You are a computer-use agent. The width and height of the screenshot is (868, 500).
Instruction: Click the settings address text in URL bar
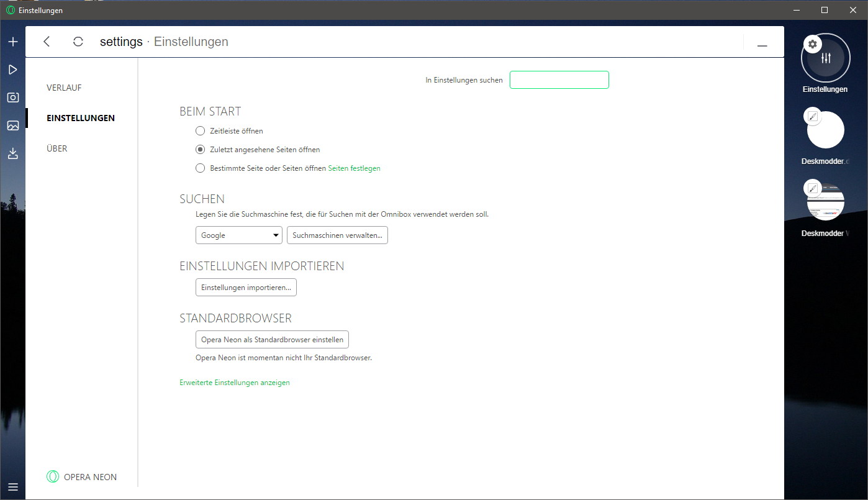tap(121, 42)
